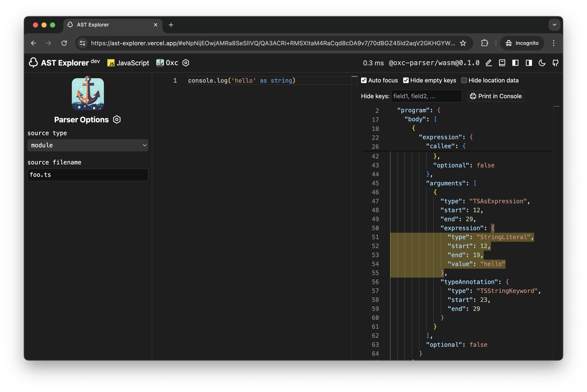Uncheck the Auto focus checkbox

(364, 80)
